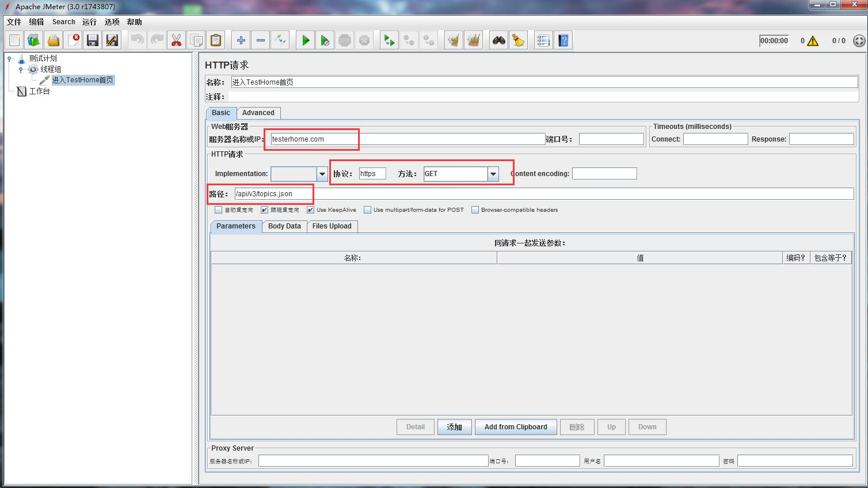The width and height of the screenshot is (868, 488).
Task: Click the Content encoding field
Action: point(604,174)
